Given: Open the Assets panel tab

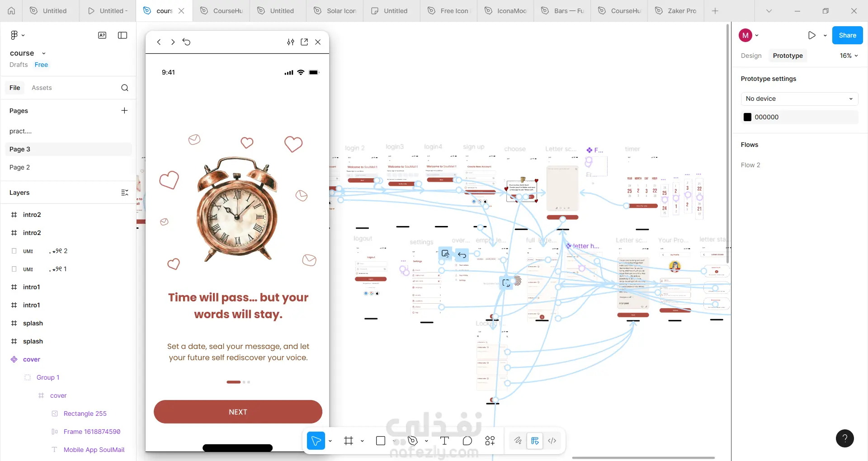Looking at the screenshot, I should click(42, 88).
